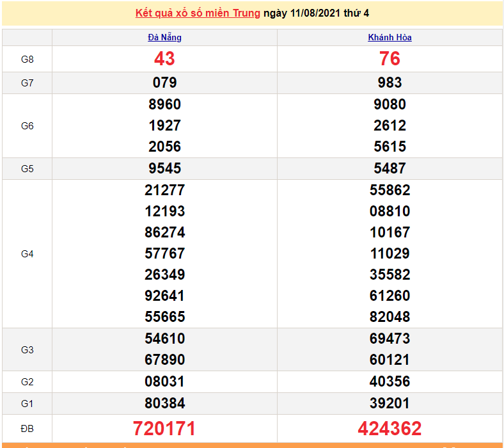Image resolution: width=504 pixels, height=448 pixels.
Task: Click G6 result 8960
Action: [164, 104]
